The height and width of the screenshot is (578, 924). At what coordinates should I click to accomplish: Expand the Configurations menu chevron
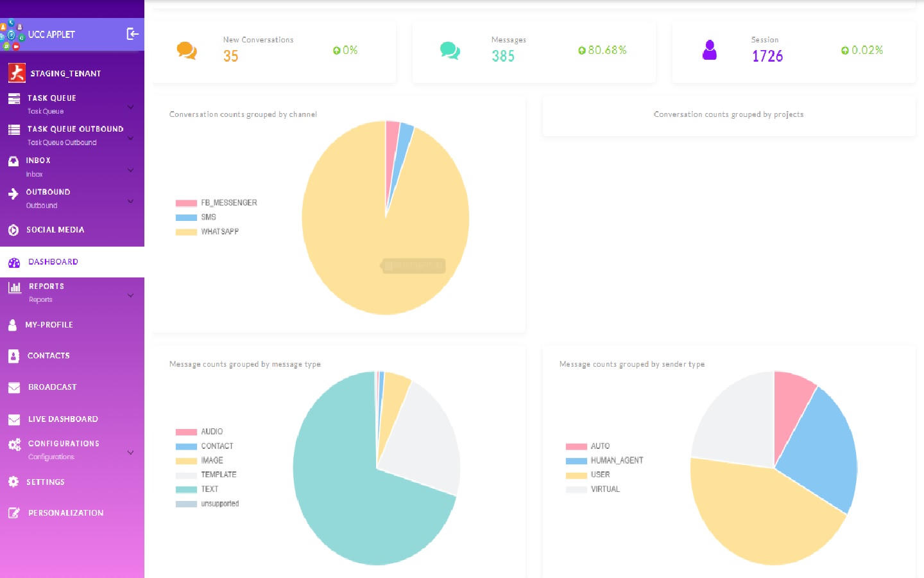(130, 452)
